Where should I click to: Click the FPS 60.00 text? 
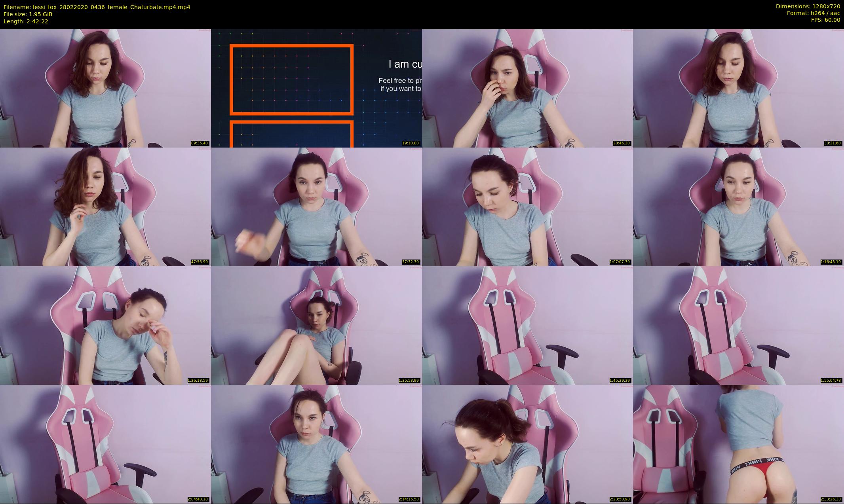tap(825, 20)
